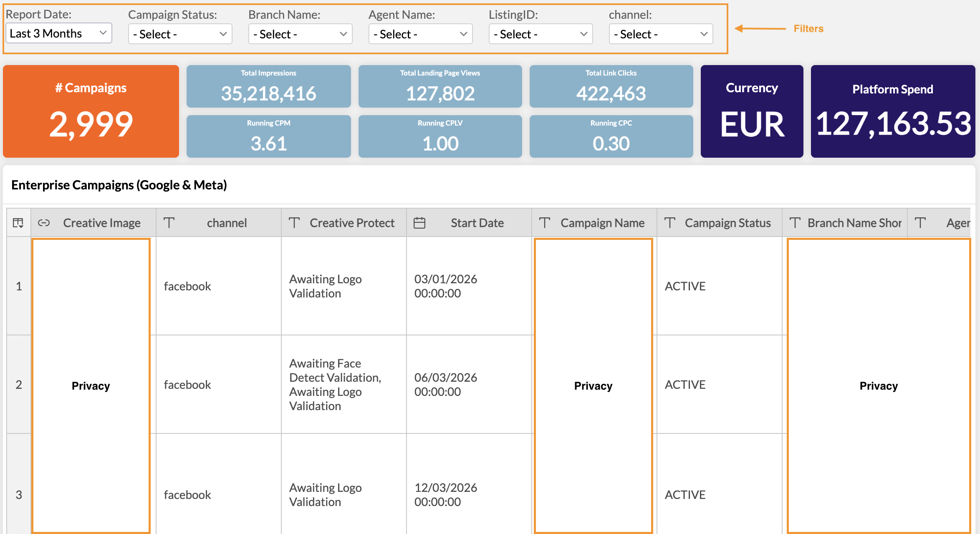Image resolution: width=980 pixels, height=534 pixels.
Task: Expand the Campaign Status filter dropdown
Action: coord(180,34)
